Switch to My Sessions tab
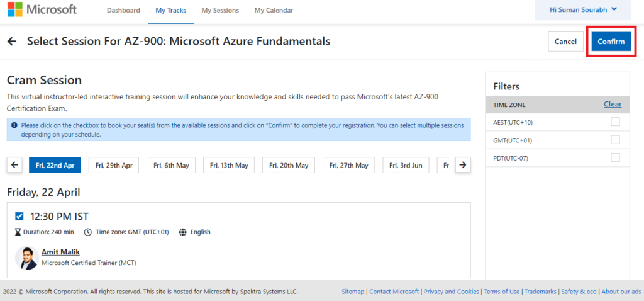Image resolution: width=644 pixels, height=301 pixels. click(220, 10)
